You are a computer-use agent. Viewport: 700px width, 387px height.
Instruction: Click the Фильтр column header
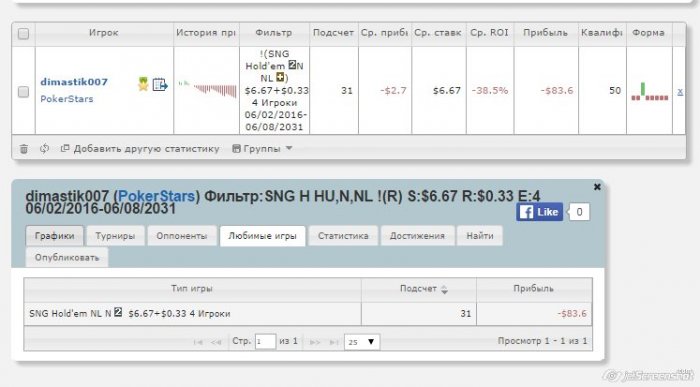[x=274, y=33]
